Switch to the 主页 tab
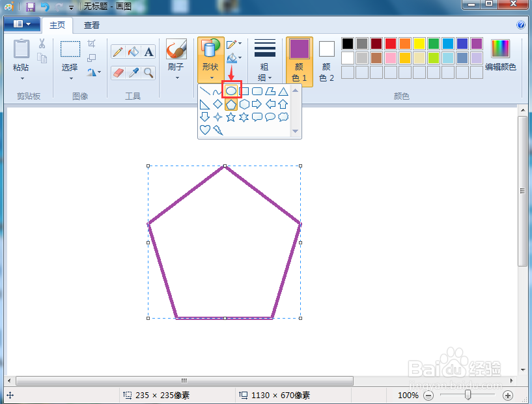 click(57, 25)
